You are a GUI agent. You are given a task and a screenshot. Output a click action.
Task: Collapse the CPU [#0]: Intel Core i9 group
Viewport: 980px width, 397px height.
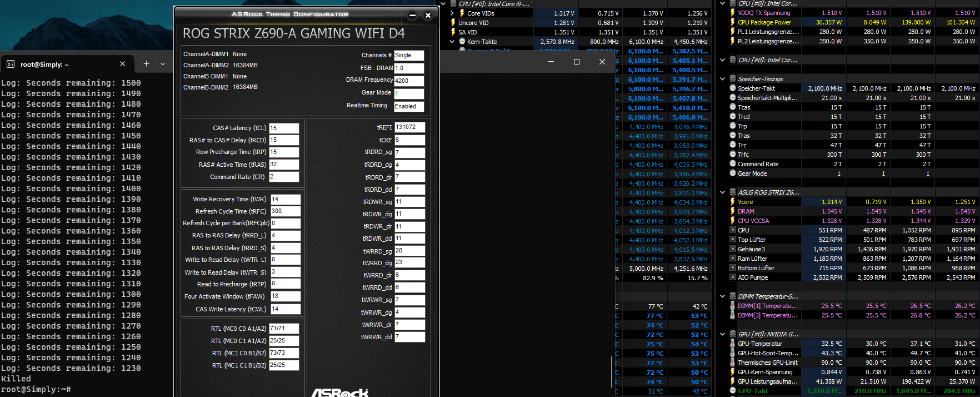[x=443, y=4]
